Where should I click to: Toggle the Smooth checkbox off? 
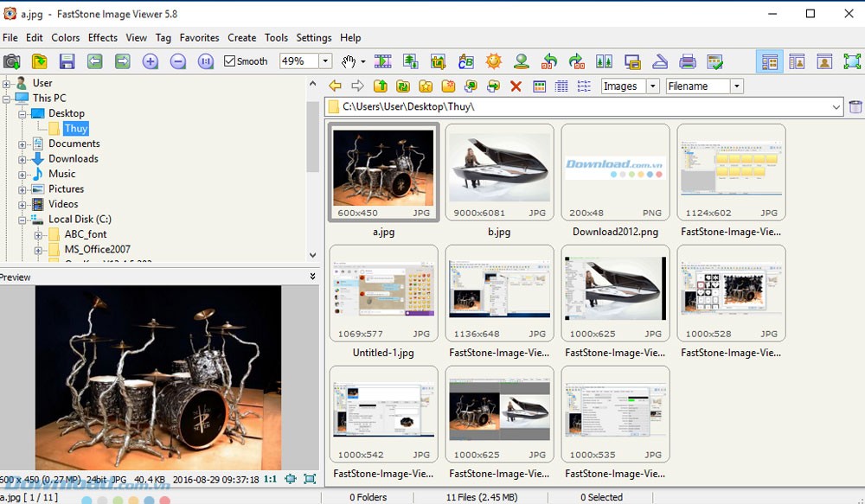230,61
